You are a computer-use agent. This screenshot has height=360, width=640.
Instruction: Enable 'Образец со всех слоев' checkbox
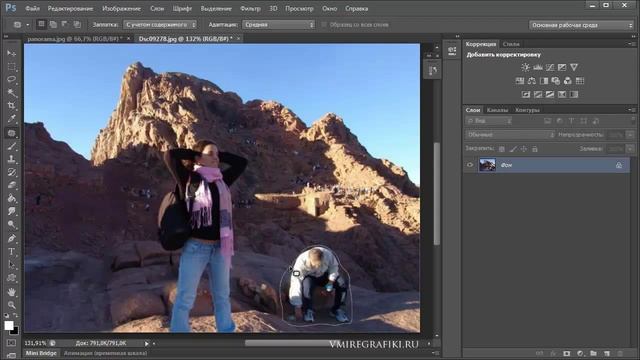tap(324, 25)
